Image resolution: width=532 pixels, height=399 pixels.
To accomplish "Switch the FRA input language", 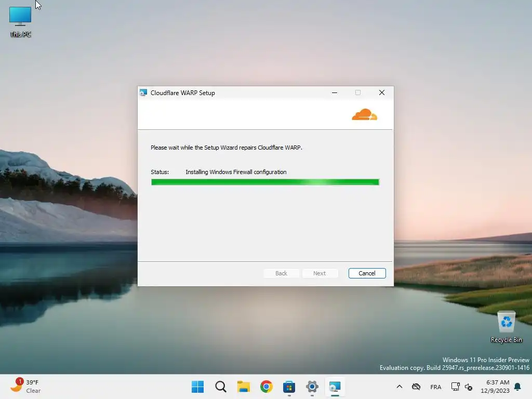I will pos(436,387).
